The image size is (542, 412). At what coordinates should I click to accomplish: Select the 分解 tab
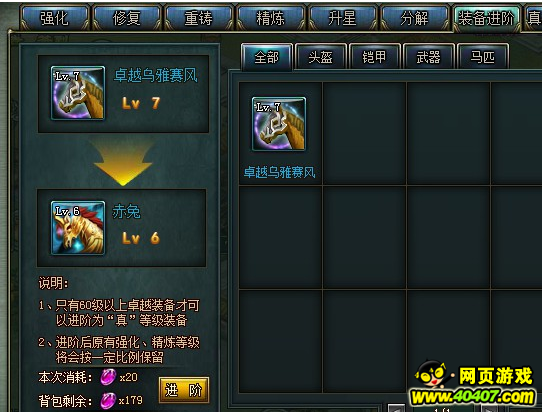click(x=414, y=18)
